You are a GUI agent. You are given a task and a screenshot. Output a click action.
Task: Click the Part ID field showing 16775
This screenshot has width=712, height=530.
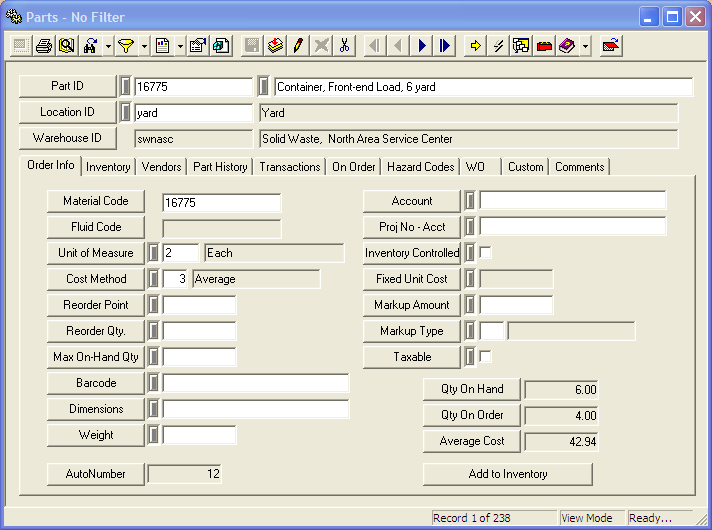coord(193,86)
